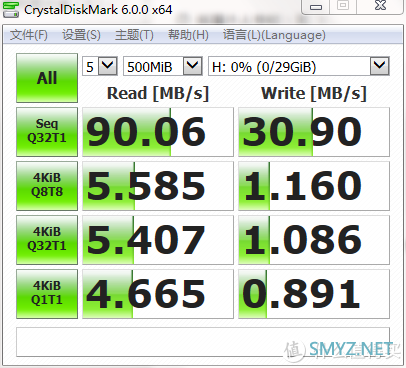This screenshot has width=406, height=368.
Task: Select the 4KiB Q1T1 read value 4.665
Action: 158,294
